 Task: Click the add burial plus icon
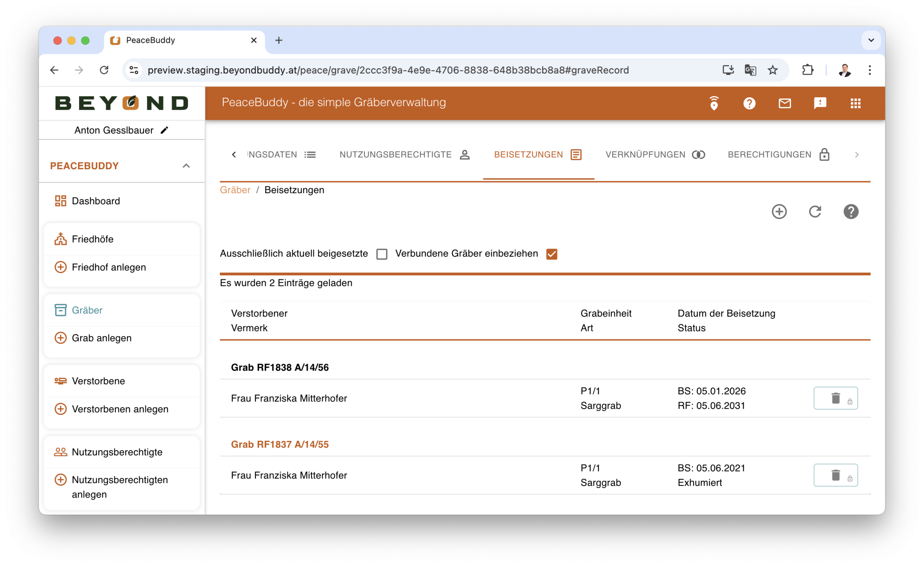click(779, 212)
